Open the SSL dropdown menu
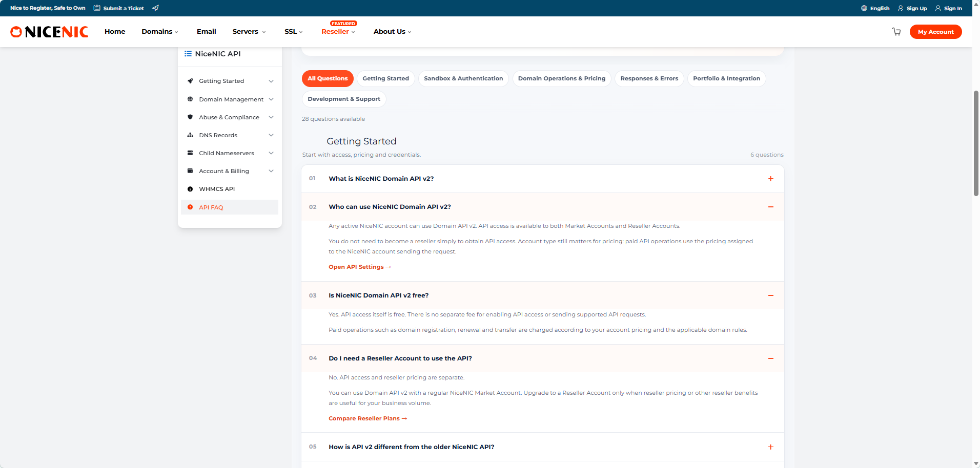Viewport: 980px width, 468px height. coord(294,32)
